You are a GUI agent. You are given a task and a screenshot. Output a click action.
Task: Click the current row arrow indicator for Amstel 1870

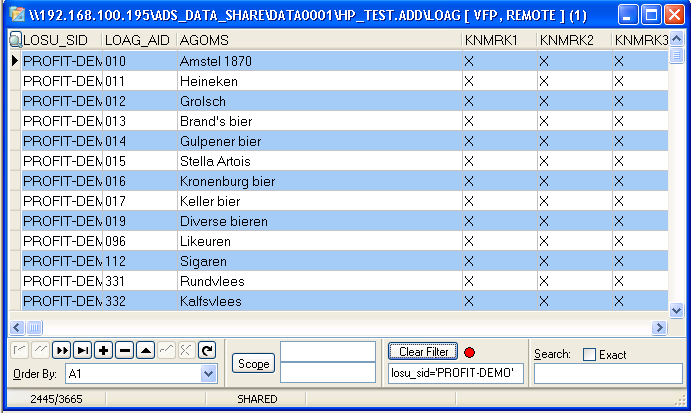[15, 61]
